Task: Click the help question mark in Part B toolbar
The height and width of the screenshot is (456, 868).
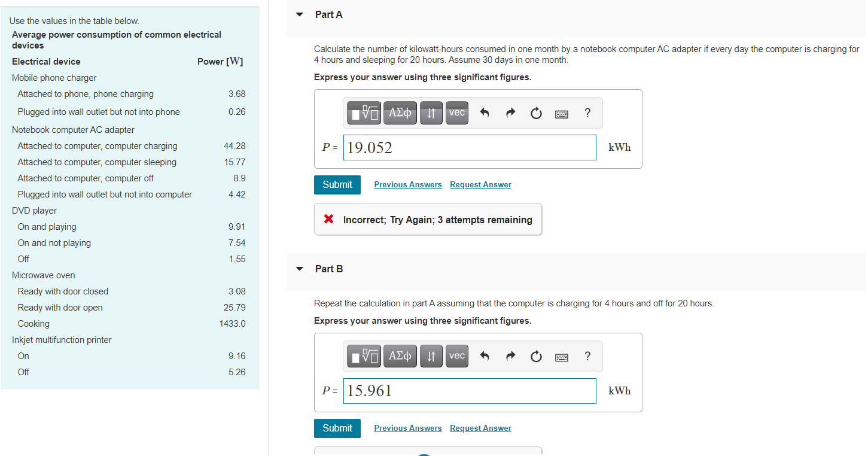Action: click(x=587, y=356)
